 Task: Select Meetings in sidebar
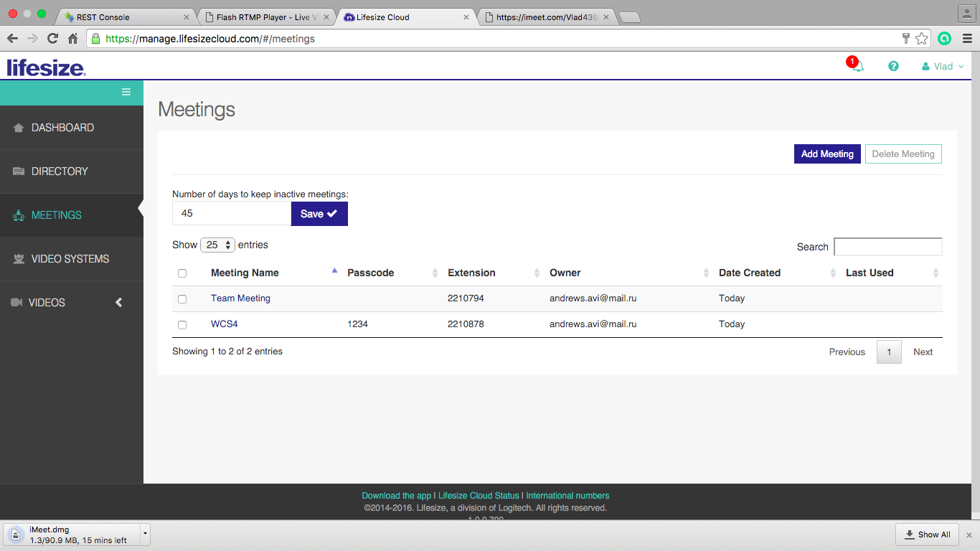72,215
